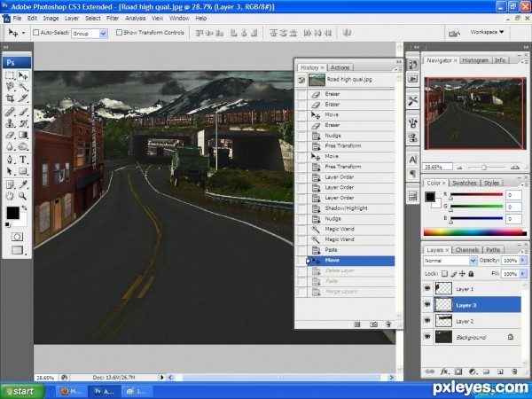Open status bar Doc info arrow
Screen dimensions: 532x399
coord(162,378)
